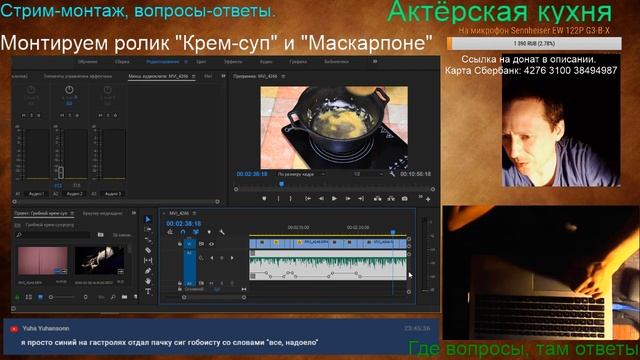
Task: Click Export Frame camera icon
Action: pyautogui.click(x=404, y=199)
